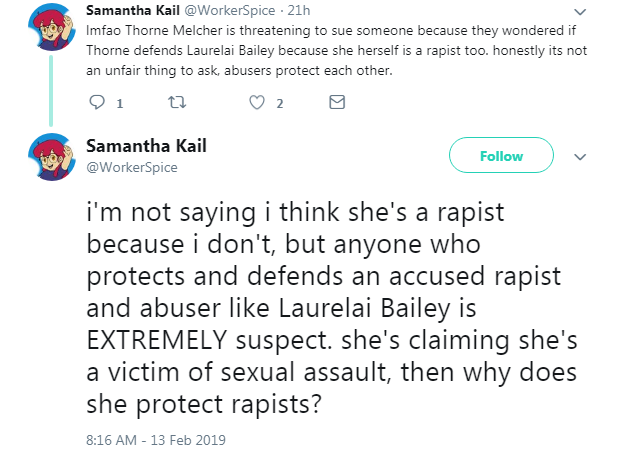
Task: Open the 21h timestamp link
Action: point(299,10)
